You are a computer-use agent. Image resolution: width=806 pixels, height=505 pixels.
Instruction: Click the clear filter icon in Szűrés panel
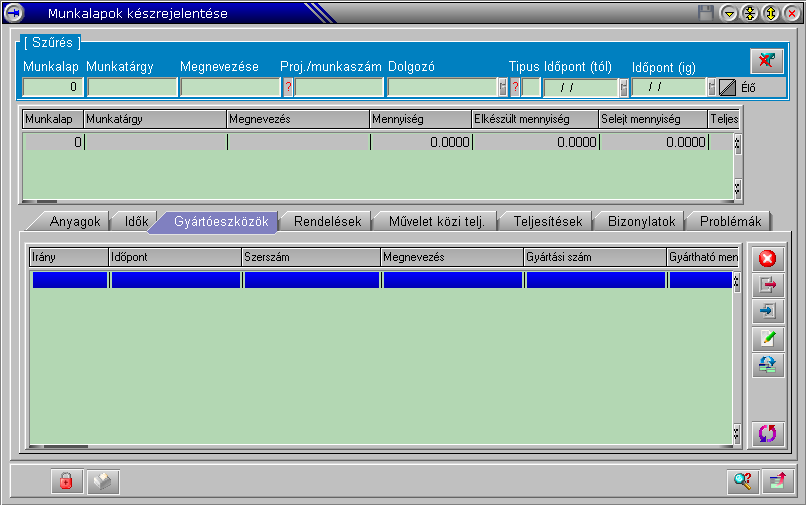coord(767,61)
